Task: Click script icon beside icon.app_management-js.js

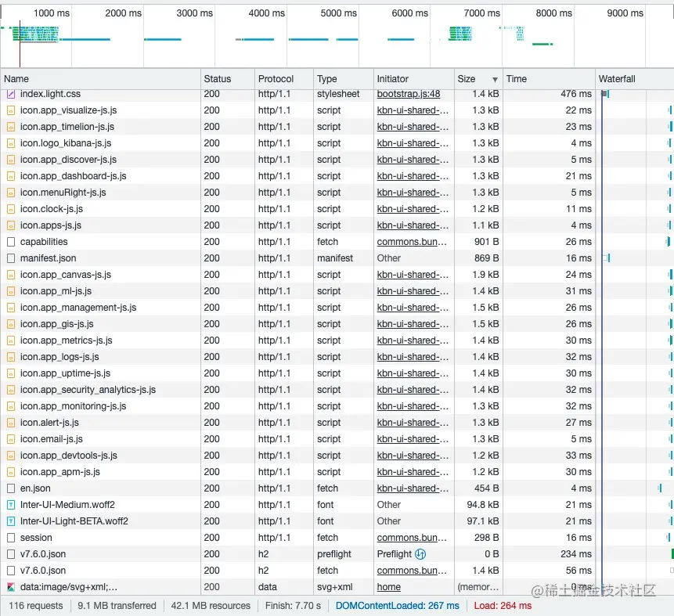Action: point(11,308)
